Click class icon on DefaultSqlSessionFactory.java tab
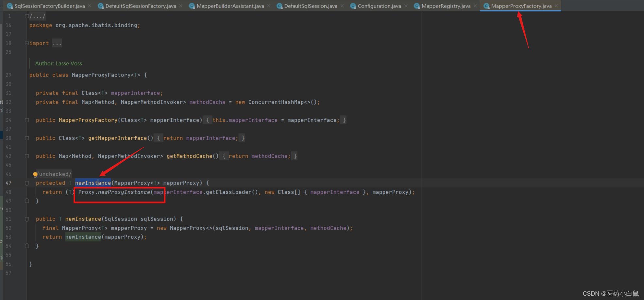Image resolution: width=644 pixels, height=300 pixels. tap(101, 6)
